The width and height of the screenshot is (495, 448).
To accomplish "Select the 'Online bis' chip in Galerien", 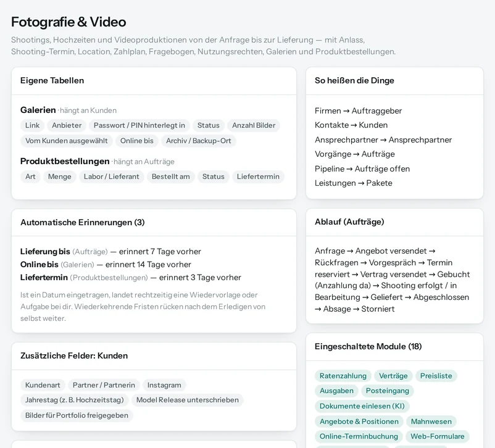I will [136, 141].
